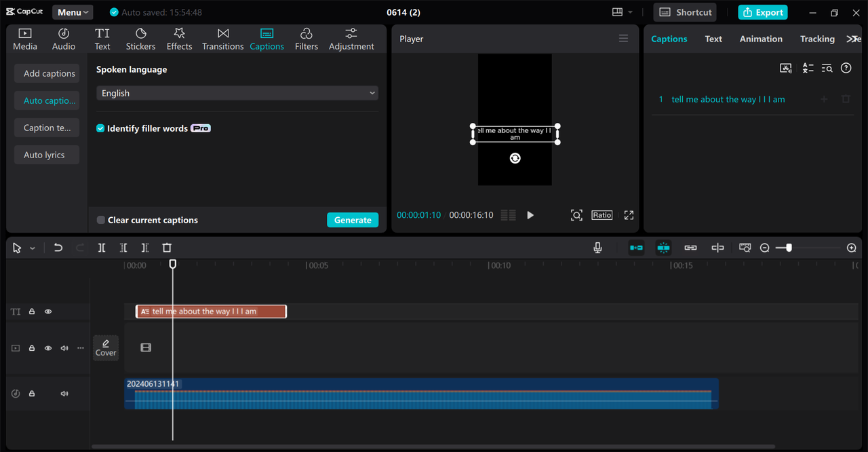Delete caption line 1 with trash icon
Viewport: 868px width, 452px height.
pyautogui.click(x=846, y=99)
